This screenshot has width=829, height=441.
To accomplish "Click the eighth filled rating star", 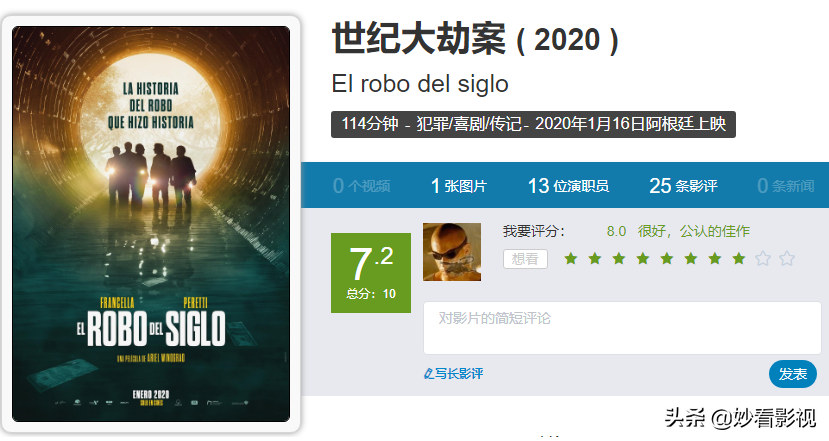I will tap(739, 259).
